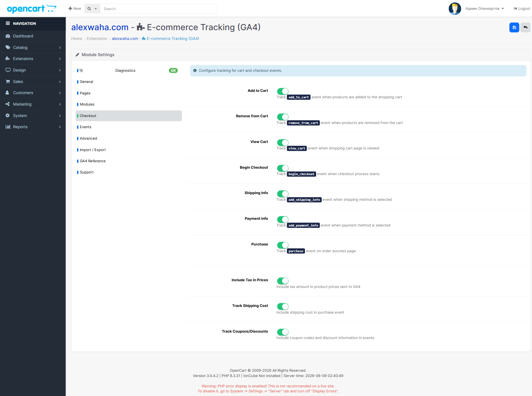Click the New button
532x396 pixels.
(75, 9)
